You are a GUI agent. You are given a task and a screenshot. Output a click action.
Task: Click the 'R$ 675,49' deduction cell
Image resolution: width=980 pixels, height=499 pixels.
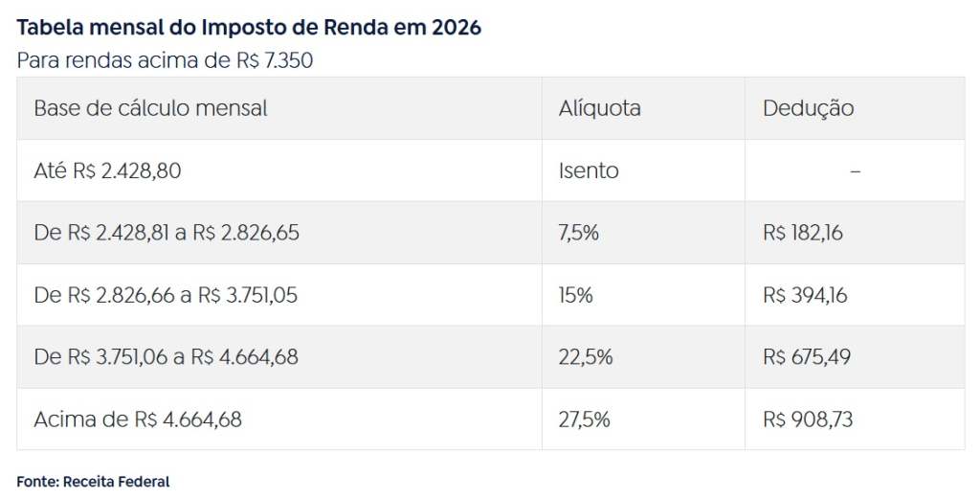tap(807, 357)
